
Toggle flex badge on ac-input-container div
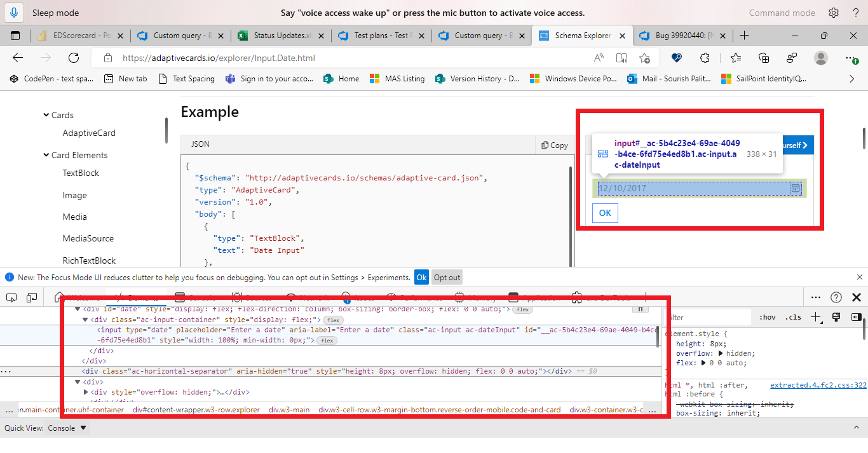[x=334, y=320]
